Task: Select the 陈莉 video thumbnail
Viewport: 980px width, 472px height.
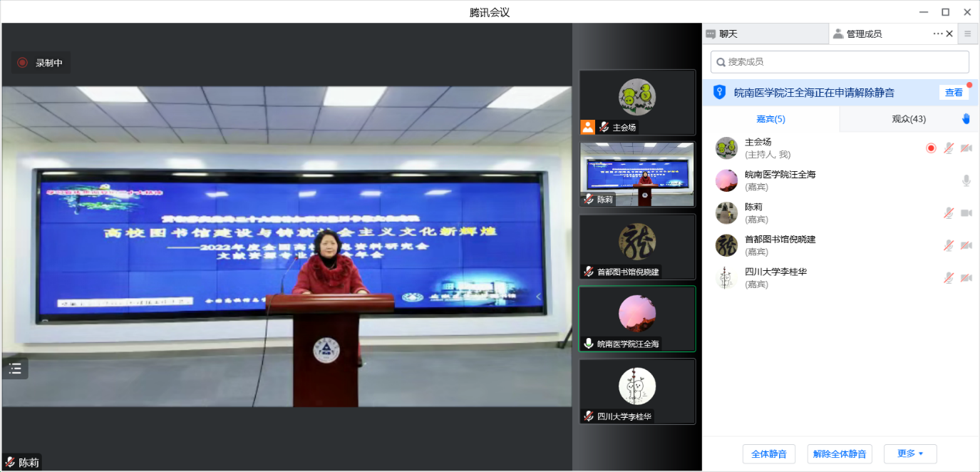Action: [637, 175]
